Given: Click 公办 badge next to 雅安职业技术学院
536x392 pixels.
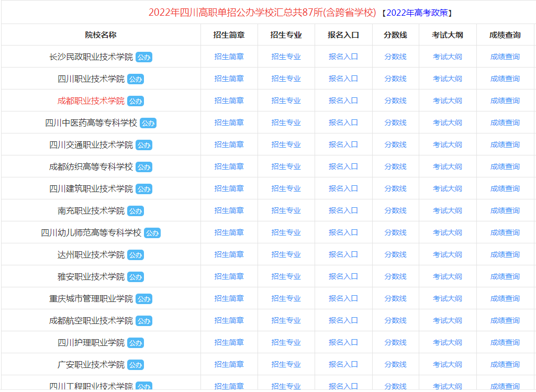Looking at the screenshot, I should 136,277.
